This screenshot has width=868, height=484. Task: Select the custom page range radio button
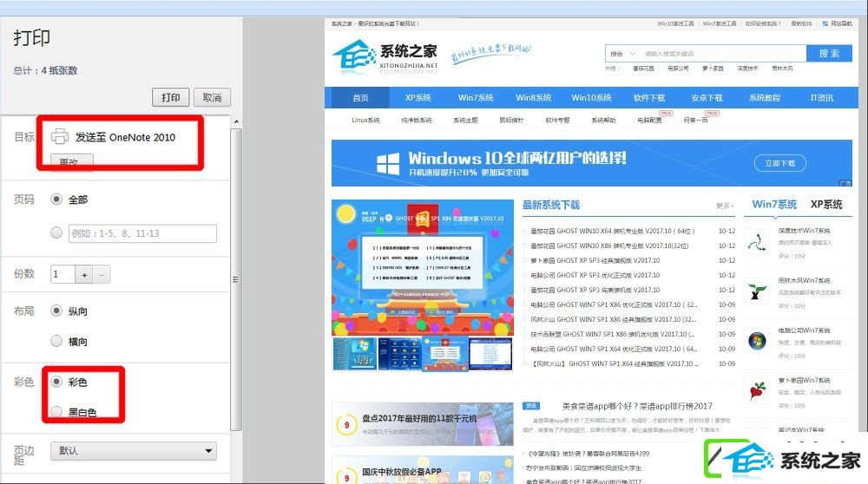[x=56, y=232]
